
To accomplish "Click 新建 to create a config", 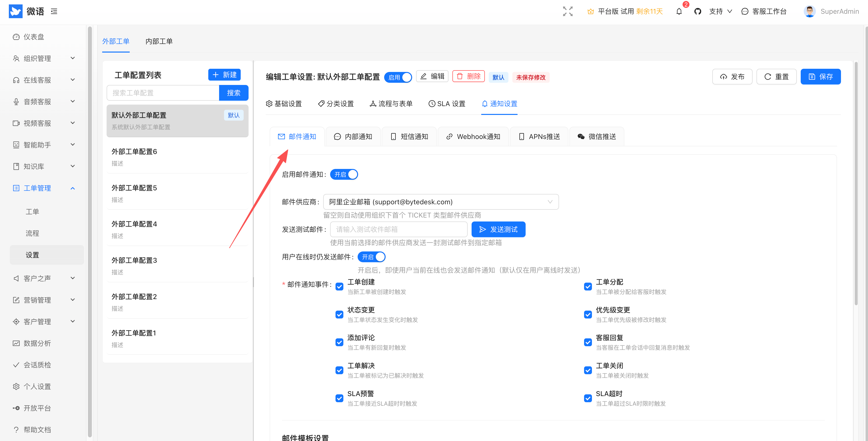I will tap(224, 74).
